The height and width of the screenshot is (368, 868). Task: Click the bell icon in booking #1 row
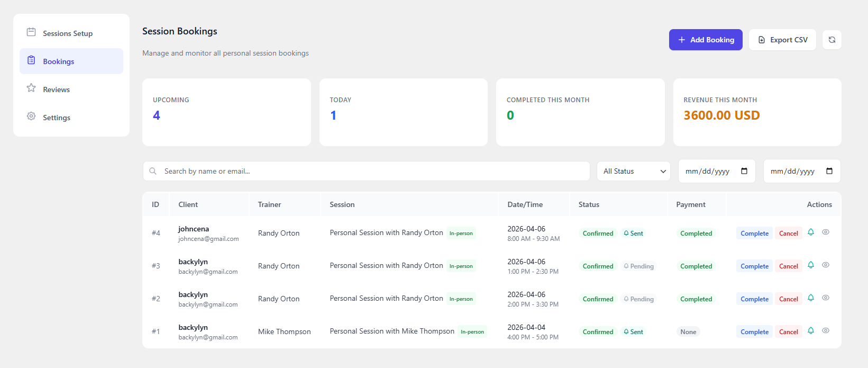811,331
